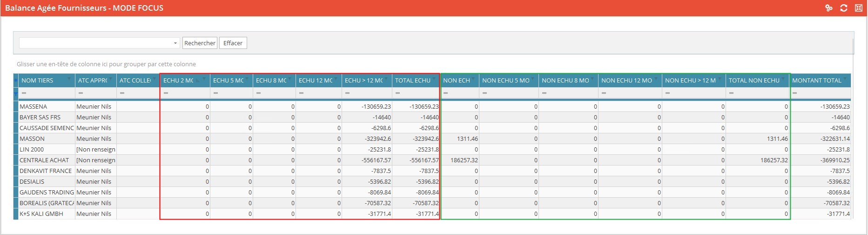The height and width of the screenshot is (235, 868).
Task: Open filter icon on NOM TIERS column header
Action: [69, 79]
